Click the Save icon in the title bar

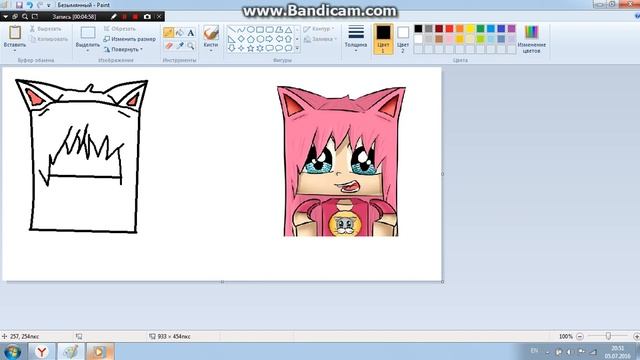(x=19, y=5)
